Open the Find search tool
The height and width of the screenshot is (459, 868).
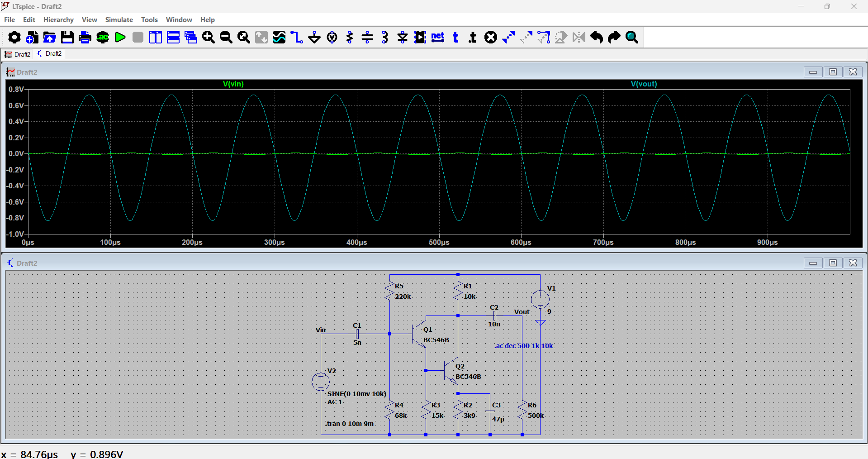[632, 37]
